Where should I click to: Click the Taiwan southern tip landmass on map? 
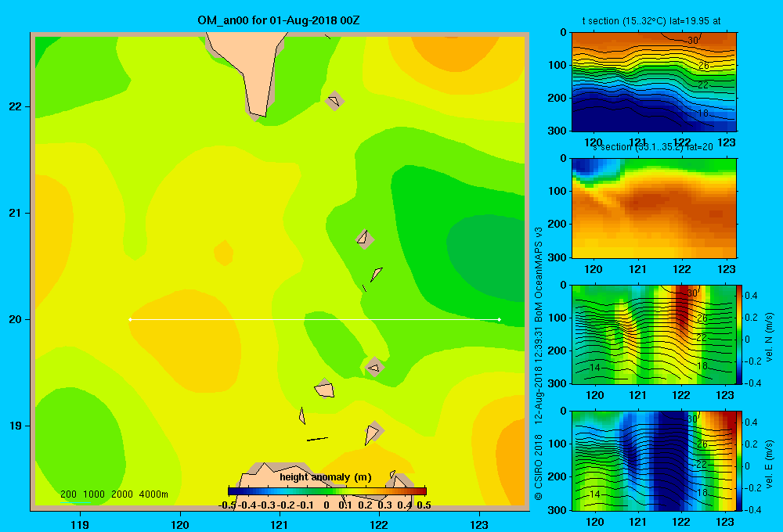pos(252,70)
